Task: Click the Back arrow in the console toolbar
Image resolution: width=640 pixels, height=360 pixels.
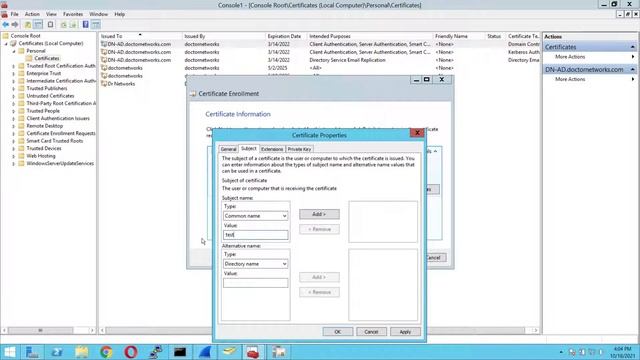Action: tap(6, 24)
